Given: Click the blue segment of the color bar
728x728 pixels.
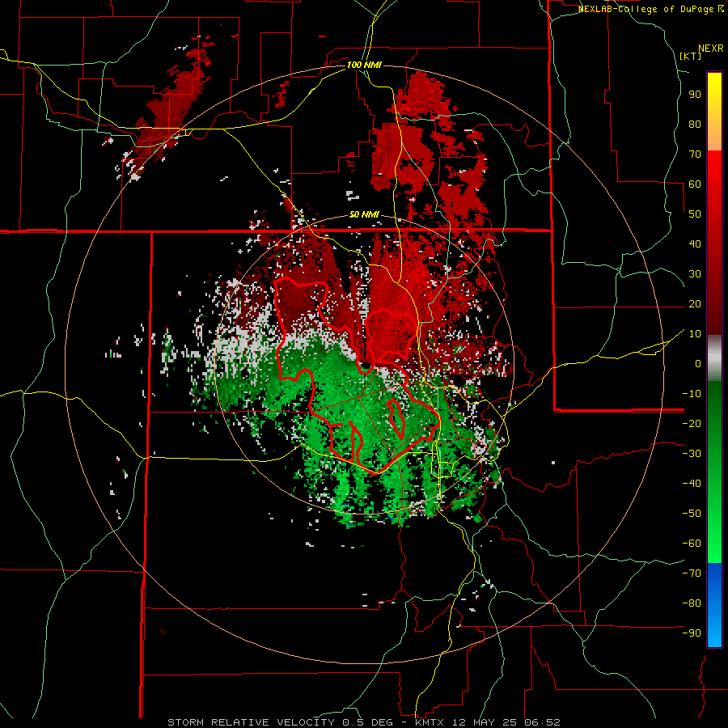Looking at the screenshot, I should click(x=714, y=605).
